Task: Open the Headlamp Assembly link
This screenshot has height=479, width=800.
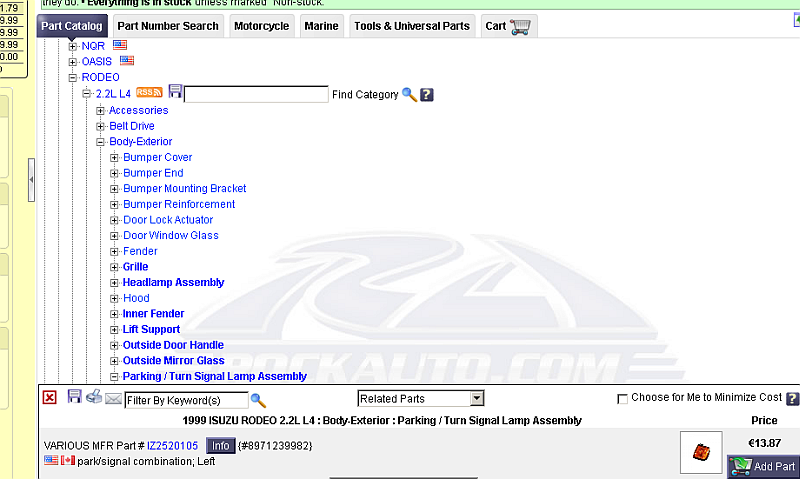Action: coord(173,283)
